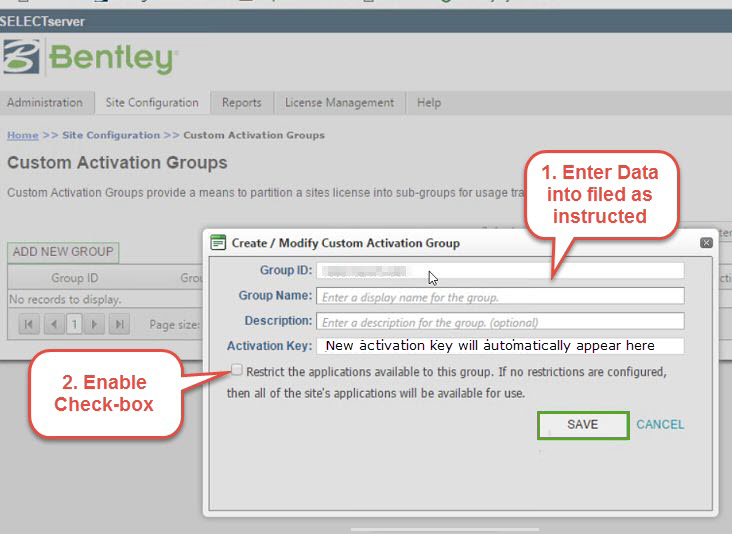Enable the Restrict applications checkbox

[x=237, y=370]
